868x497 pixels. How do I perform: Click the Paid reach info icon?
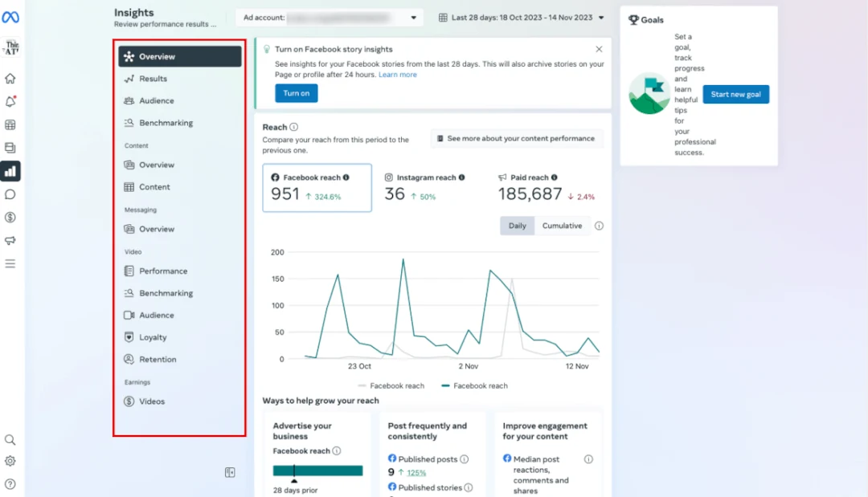point(554,177)
